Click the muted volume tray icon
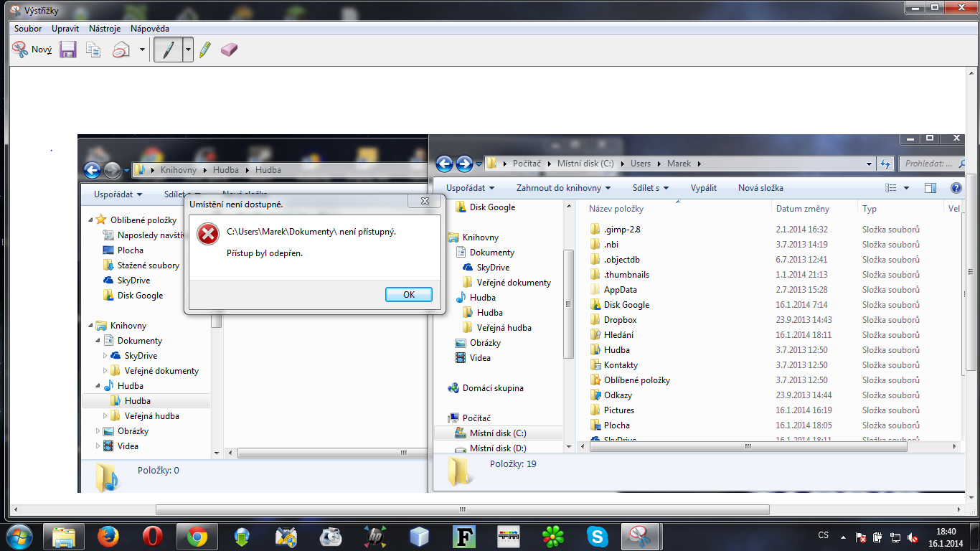This screenshot has height=551, width=980. pos(913,537)
